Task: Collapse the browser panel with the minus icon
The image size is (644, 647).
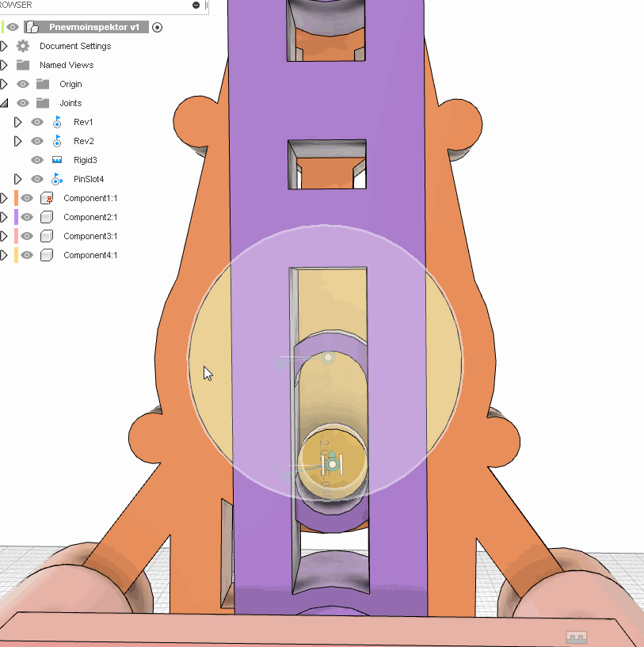Action: pos(196,5)
